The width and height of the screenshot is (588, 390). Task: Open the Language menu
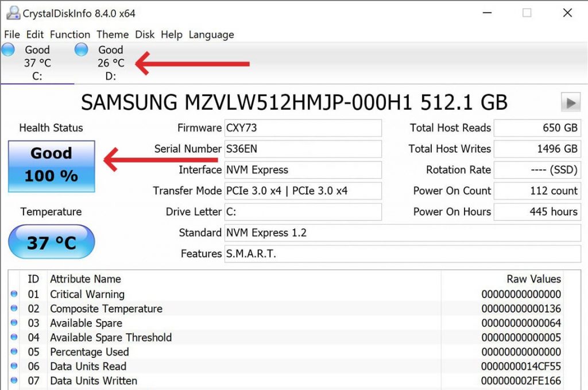click(211, 34)
